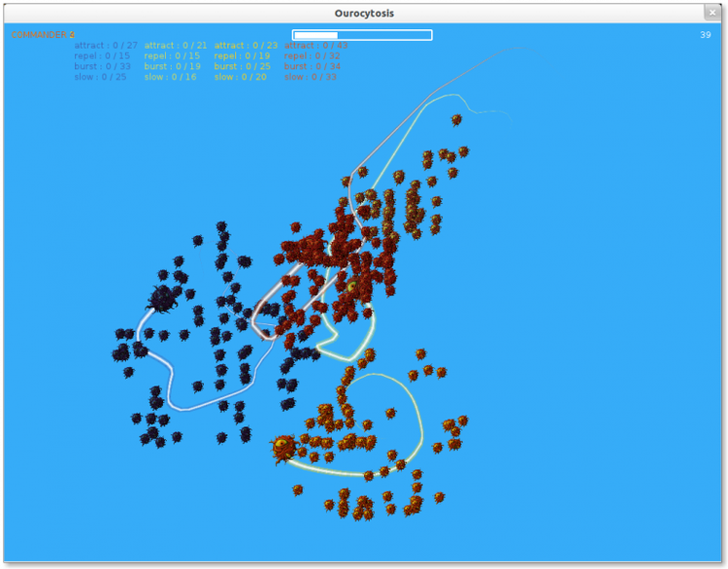Click the 'attract : 0 / 27' stat
Viewport: 728px width, 569px height.
[x=106, y=46]
